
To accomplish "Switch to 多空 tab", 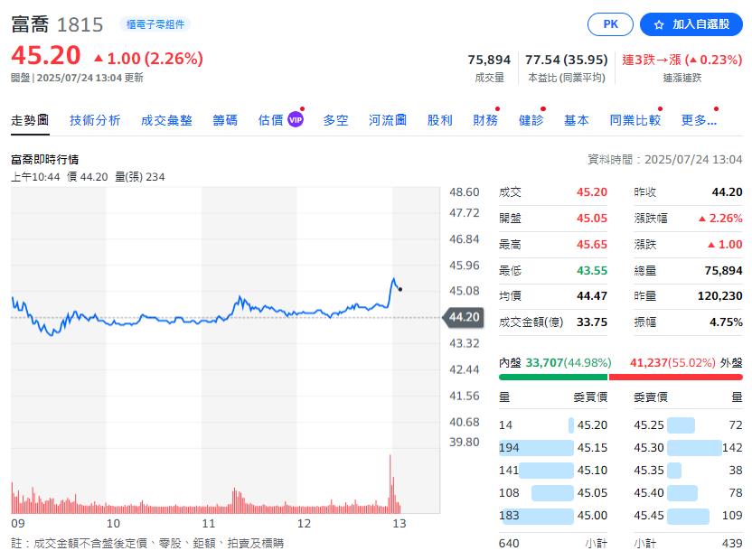I will pyautogui.click(x=335, y=120).
